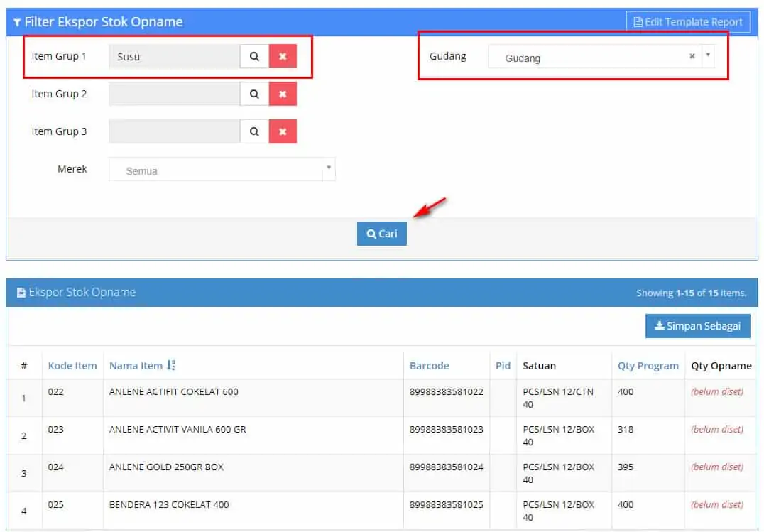Click barcode 89988383581025

447,504
